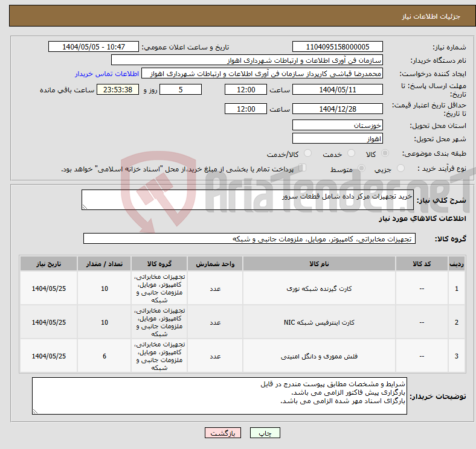Click need date of flash memory row
Viewport: 476px width, 449px height.
(x=48, y=356)
